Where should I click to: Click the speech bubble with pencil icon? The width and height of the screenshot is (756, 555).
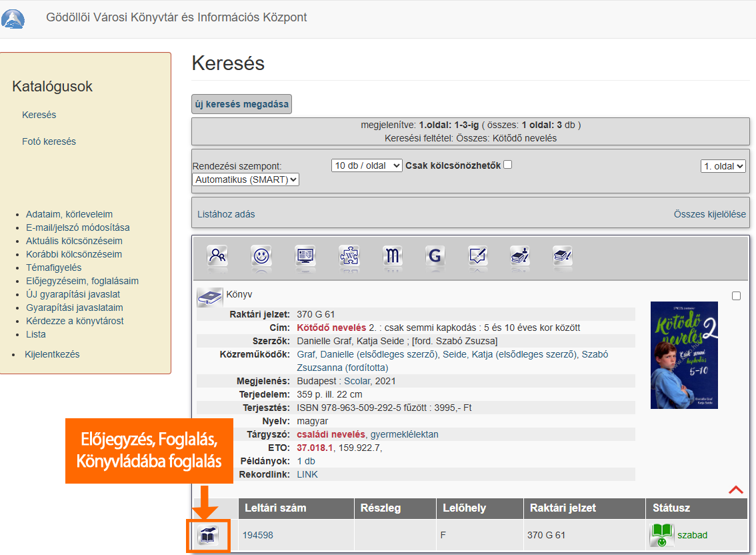[x=478, y=256]
